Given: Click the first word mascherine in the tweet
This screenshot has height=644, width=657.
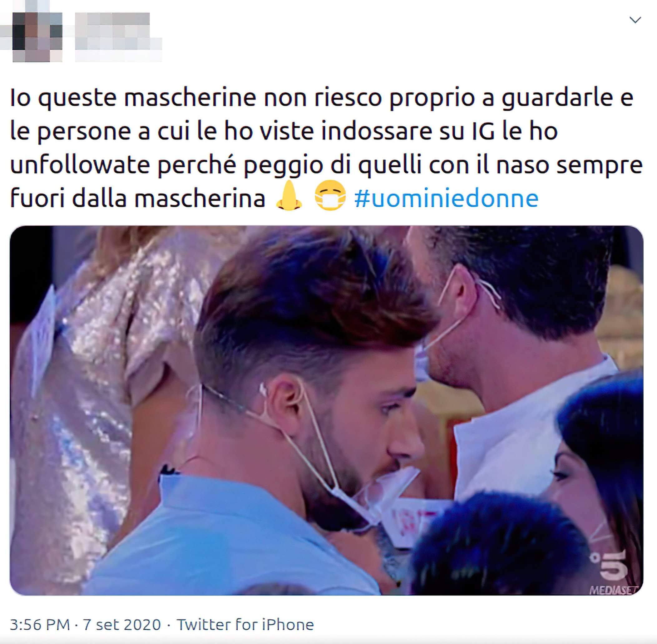Looking at the screenshot, I should pos(190,97).
